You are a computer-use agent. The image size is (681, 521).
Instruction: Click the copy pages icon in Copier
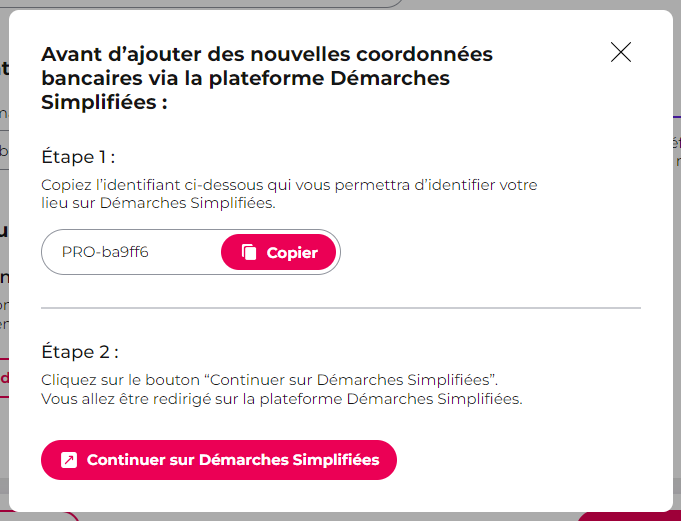point(249,252)
